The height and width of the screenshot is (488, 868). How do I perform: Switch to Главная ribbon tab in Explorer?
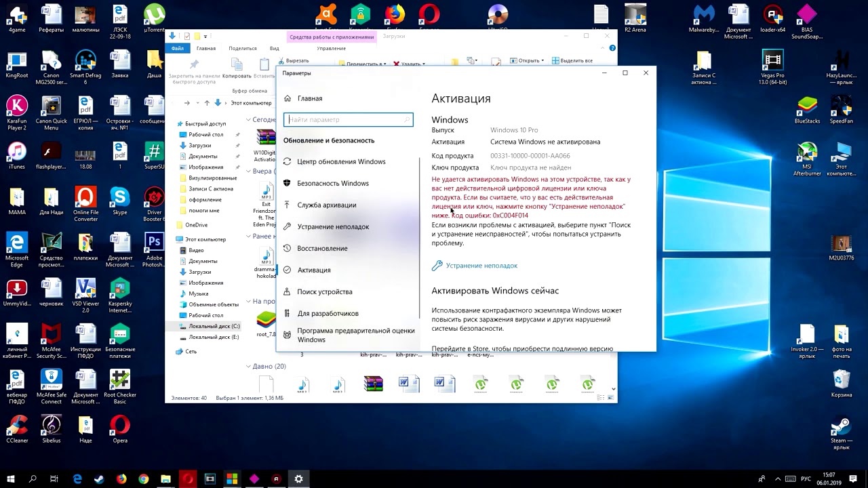click(206, 48)
